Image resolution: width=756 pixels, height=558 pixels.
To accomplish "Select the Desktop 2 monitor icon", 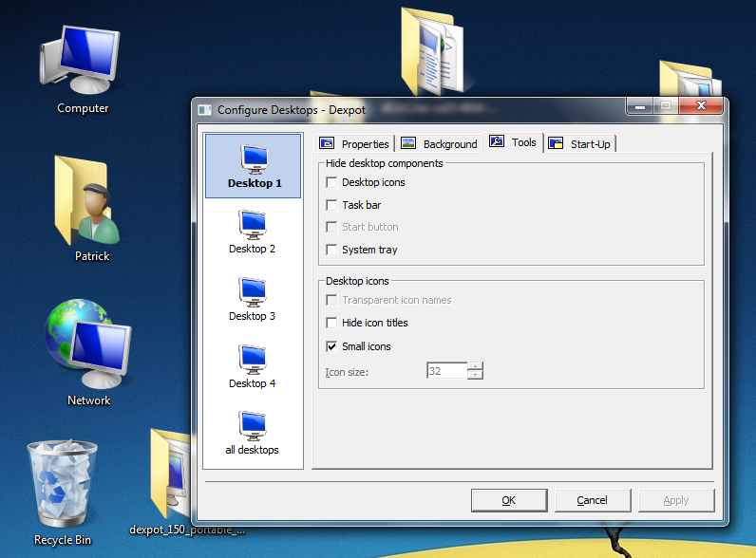I will click(253, 225).
